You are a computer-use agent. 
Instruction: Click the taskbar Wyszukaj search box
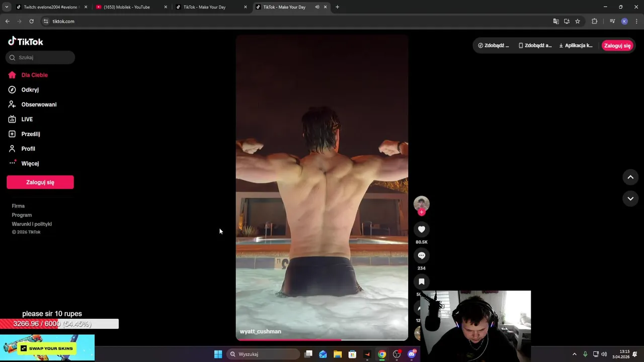point(263,354)
